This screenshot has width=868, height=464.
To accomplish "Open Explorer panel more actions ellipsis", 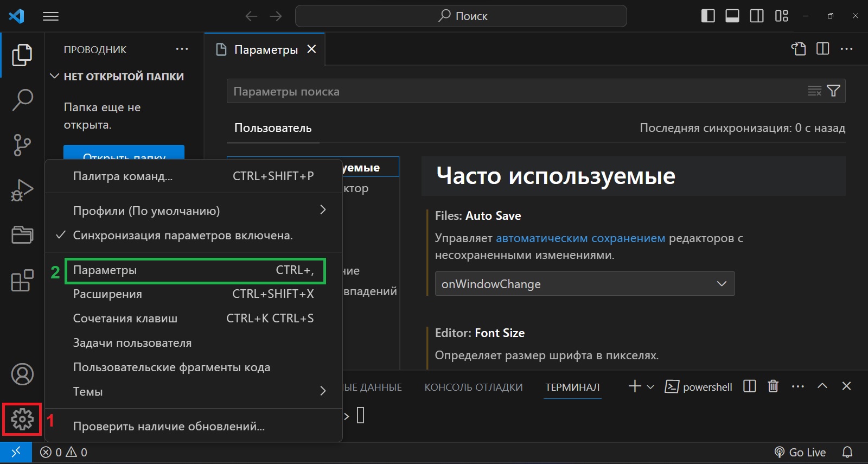I will [x=182, y=49].
